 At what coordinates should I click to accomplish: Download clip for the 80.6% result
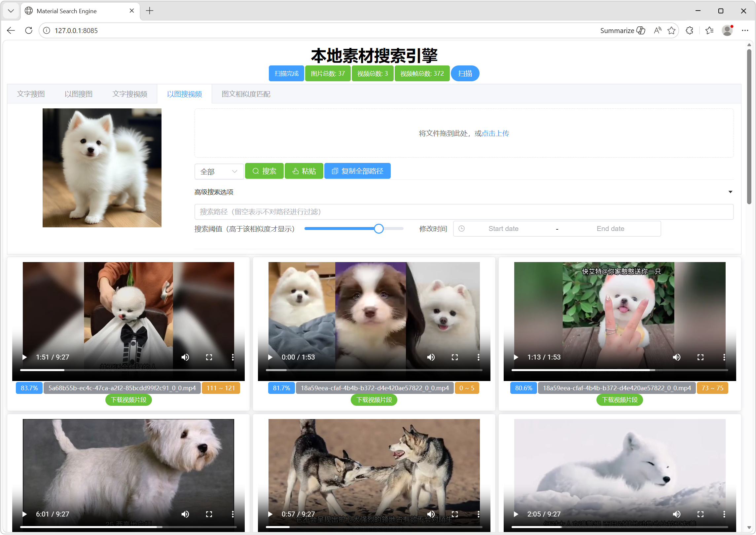620,400
